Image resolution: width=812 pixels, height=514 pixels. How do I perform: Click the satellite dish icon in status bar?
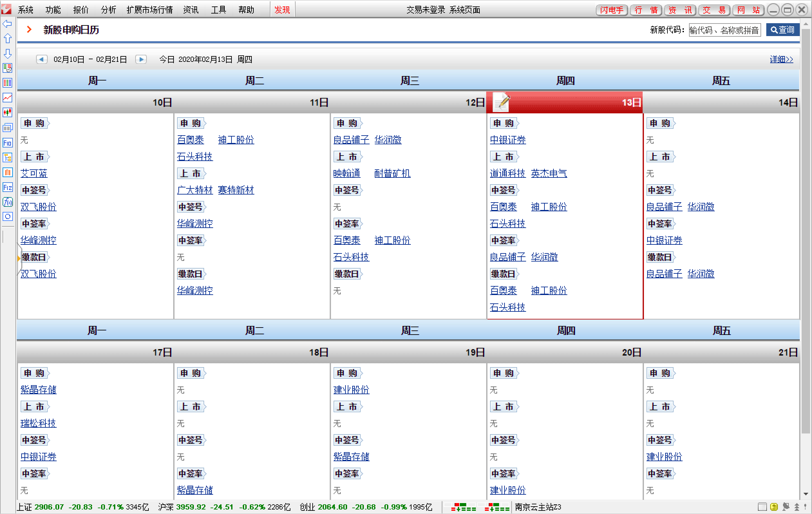coord(786,507)
